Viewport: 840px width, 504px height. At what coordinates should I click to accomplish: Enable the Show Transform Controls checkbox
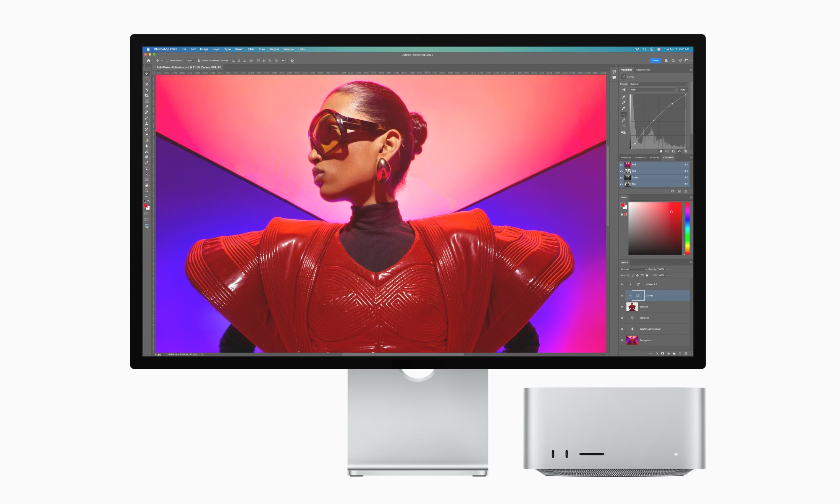199,60
